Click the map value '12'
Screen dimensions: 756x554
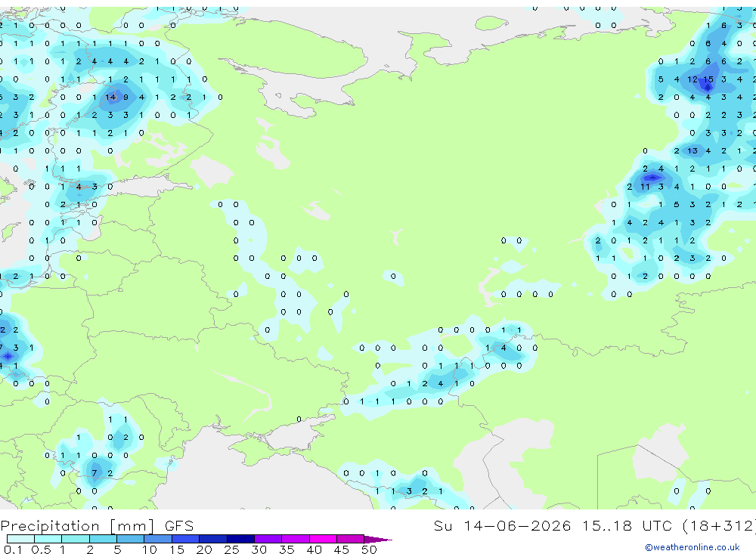click(692, 79)
